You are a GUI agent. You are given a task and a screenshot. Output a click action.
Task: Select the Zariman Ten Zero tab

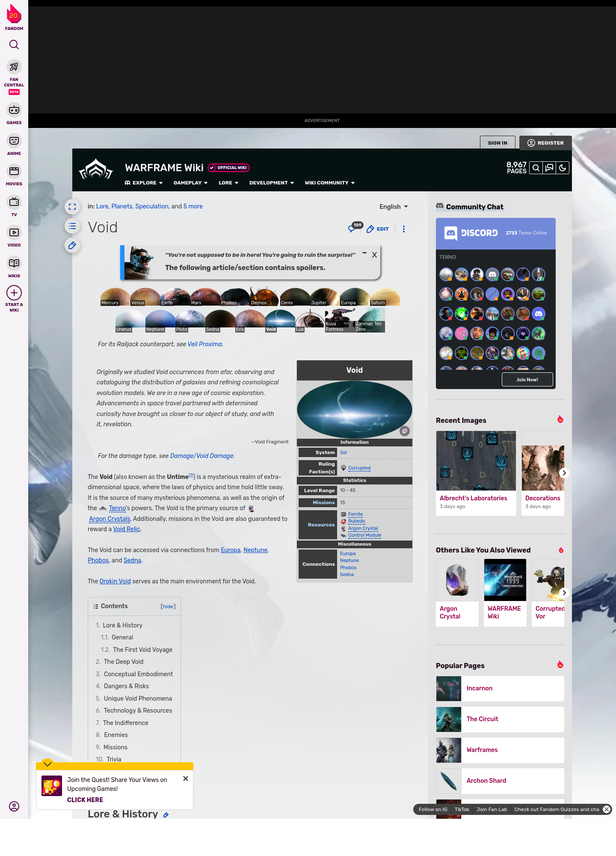[x=370, y=321]
